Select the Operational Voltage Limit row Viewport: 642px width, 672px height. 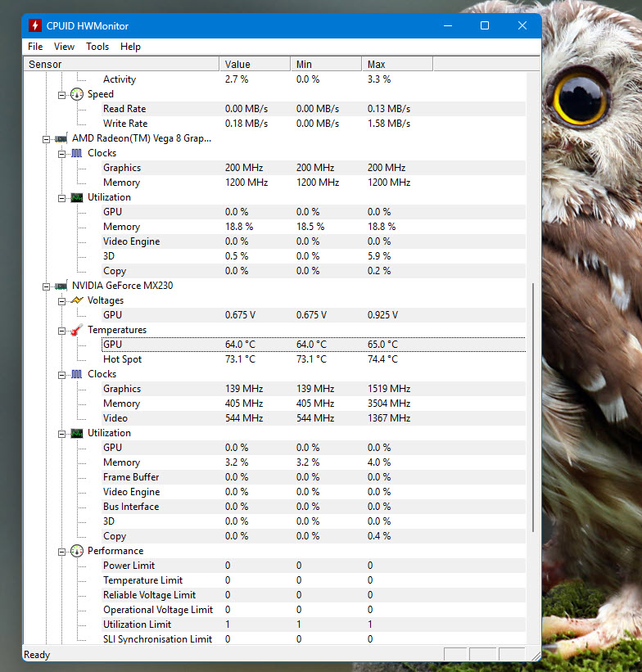pos(314,610)
